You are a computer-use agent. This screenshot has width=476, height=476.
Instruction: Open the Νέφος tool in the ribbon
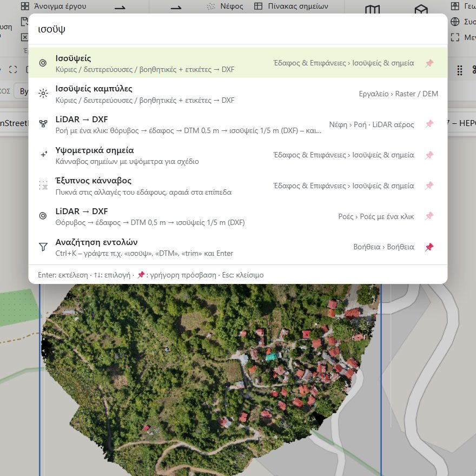point(225,6)
